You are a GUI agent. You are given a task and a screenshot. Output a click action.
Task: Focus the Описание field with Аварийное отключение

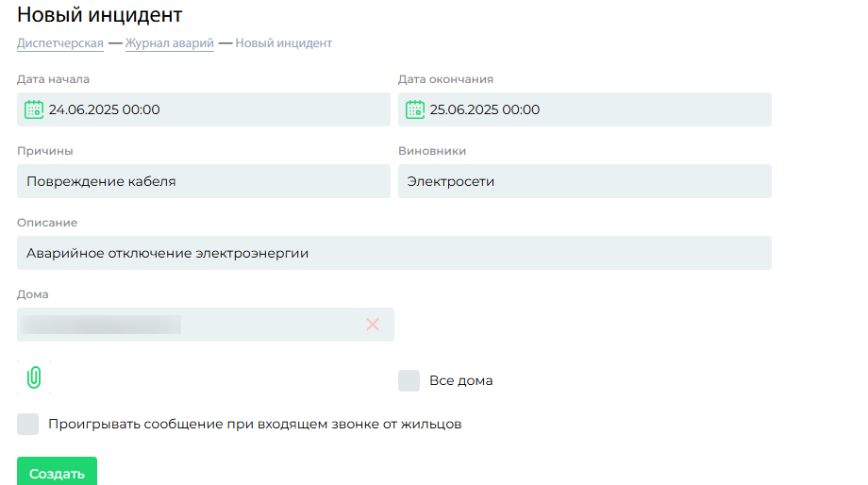tap(394, 253)
